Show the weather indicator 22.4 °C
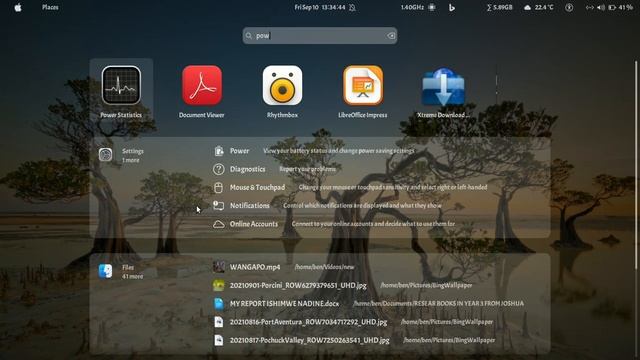The height and width of the screenshot is (360, 640). pos(539,7)
